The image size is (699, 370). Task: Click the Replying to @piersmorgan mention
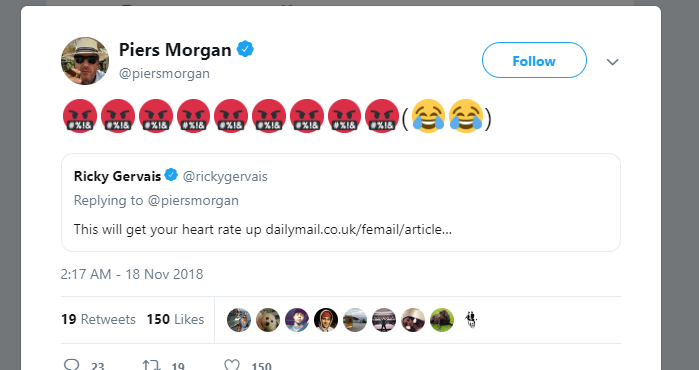click(193, 201)
